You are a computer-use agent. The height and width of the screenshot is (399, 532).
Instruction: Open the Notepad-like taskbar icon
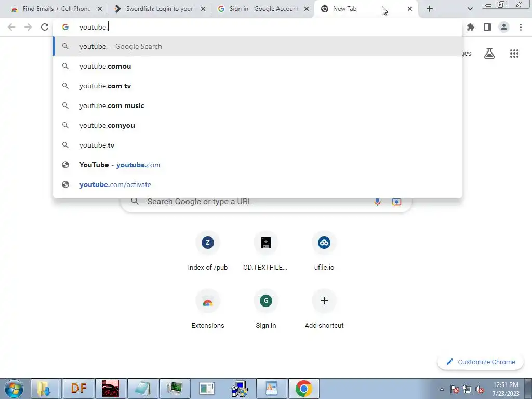point(143,389)
